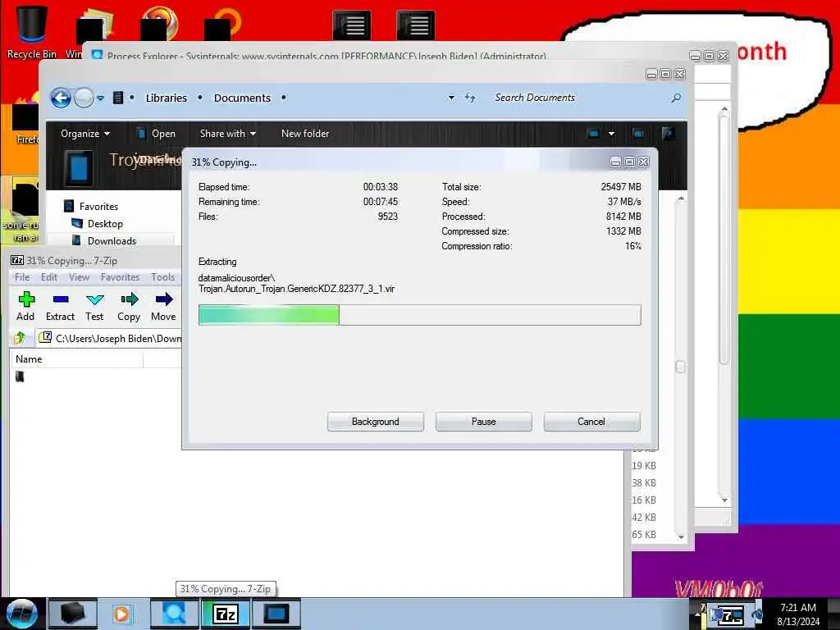This screenshot has width=840, height=630.
Task: Click Open in Explorer toolbar
Action: 157,134
